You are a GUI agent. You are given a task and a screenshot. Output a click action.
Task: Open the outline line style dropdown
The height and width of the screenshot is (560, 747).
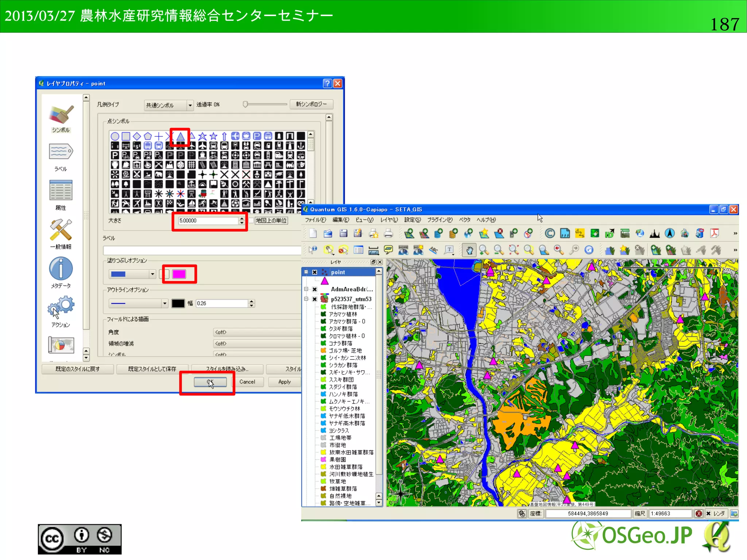pos(138,304)
